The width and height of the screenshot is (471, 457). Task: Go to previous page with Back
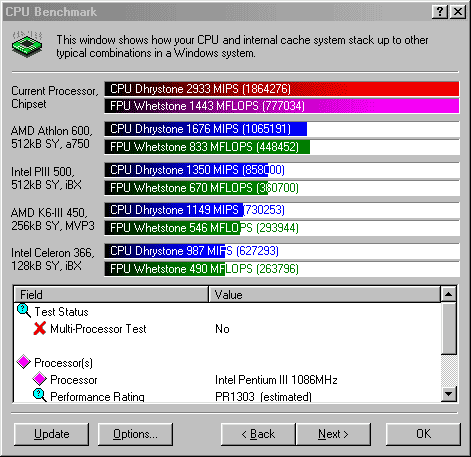258,434
